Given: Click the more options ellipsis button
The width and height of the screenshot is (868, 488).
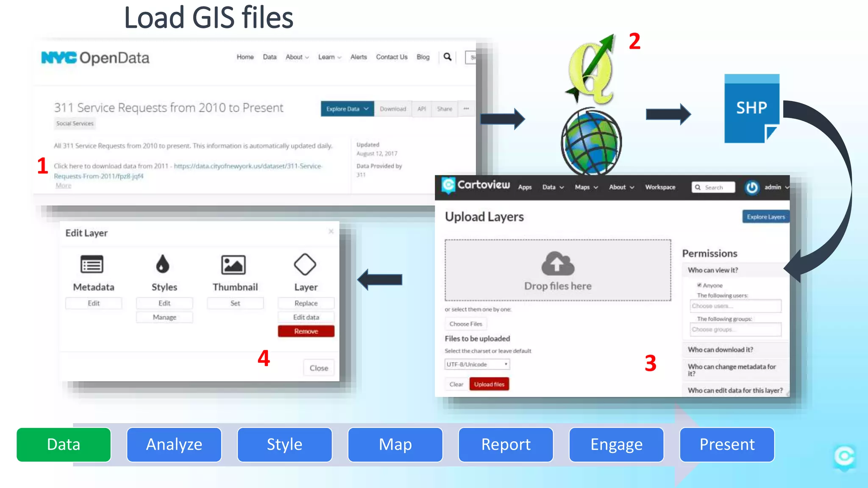Looking at the screenshot, I should (x=466, y=109).
